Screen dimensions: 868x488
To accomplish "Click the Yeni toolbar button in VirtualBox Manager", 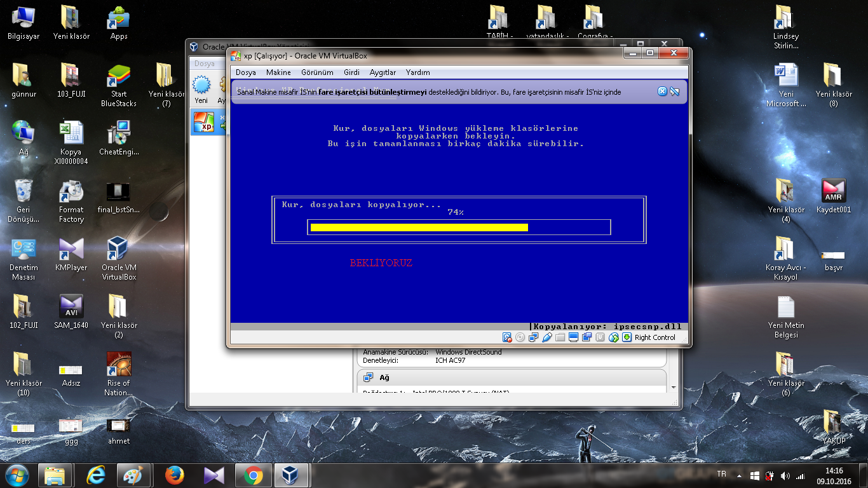I will tap(201, 89).
